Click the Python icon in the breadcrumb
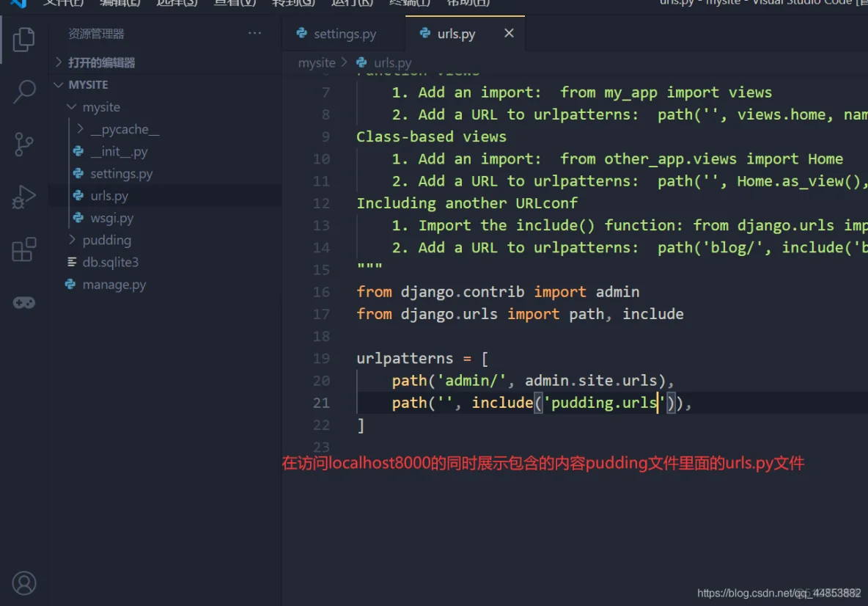The image size is (868, 606). coord(361,62)
